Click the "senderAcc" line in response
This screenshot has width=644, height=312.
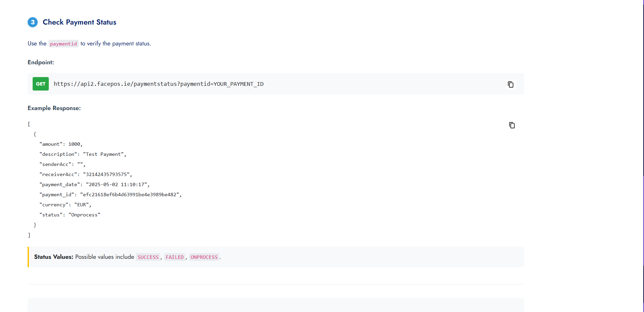click(x=62, y=164)
